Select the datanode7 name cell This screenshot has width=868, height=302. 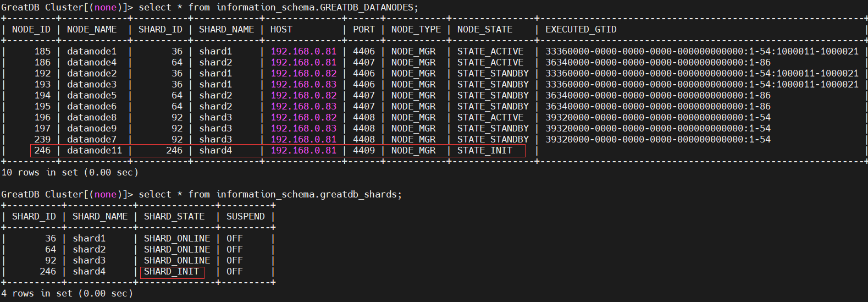click(92, 140)
